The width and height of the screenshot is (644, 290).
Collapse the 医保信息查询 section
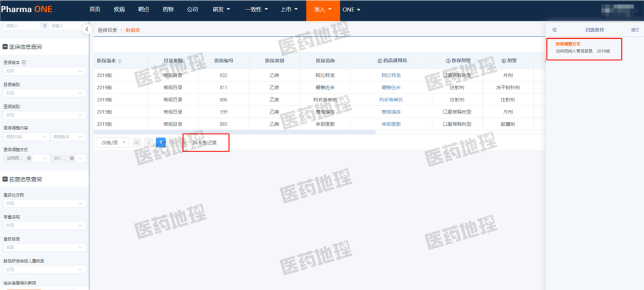5,47
